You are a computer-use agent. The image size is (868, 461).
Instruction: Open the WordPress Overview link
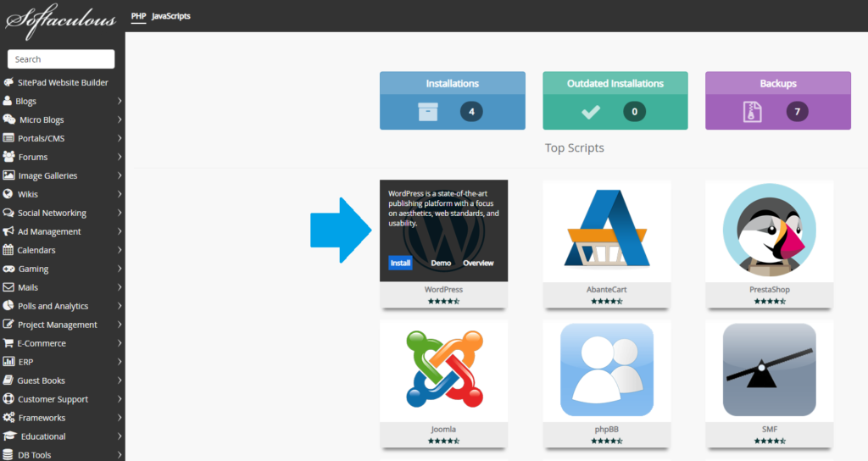tap(478, 263)
